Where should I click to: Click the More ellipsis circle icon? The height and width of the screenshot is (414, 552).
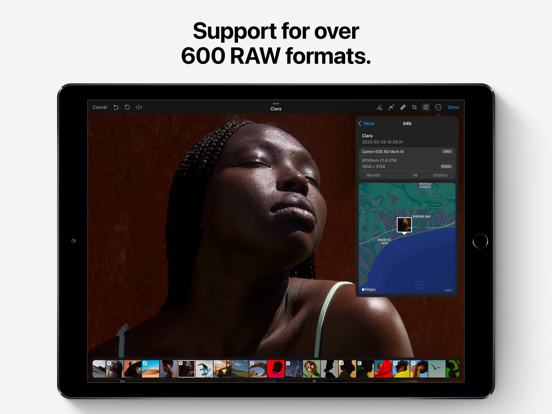(438, 107)
